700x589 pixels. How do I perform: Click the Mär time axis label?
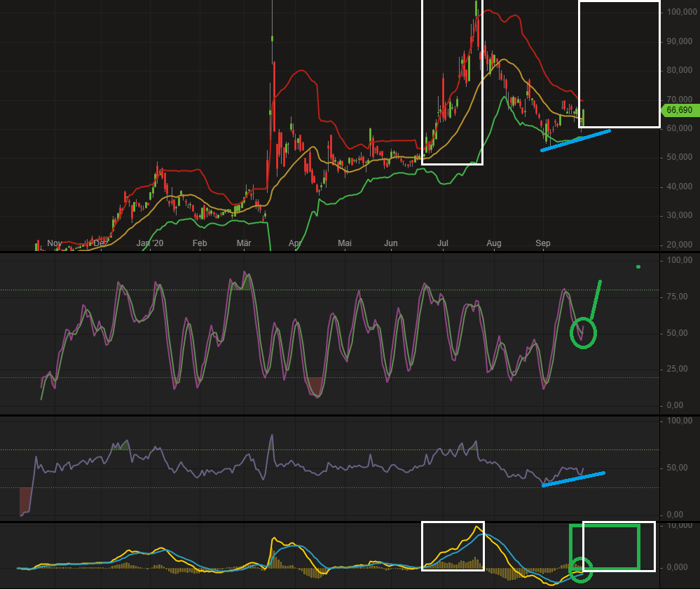point(244,243)
